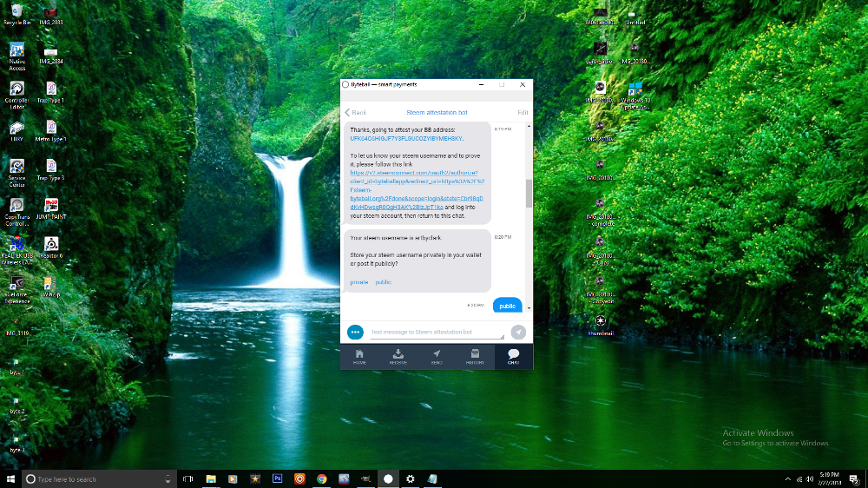Open Google Chrome from the taskbar

pos(322,478)
